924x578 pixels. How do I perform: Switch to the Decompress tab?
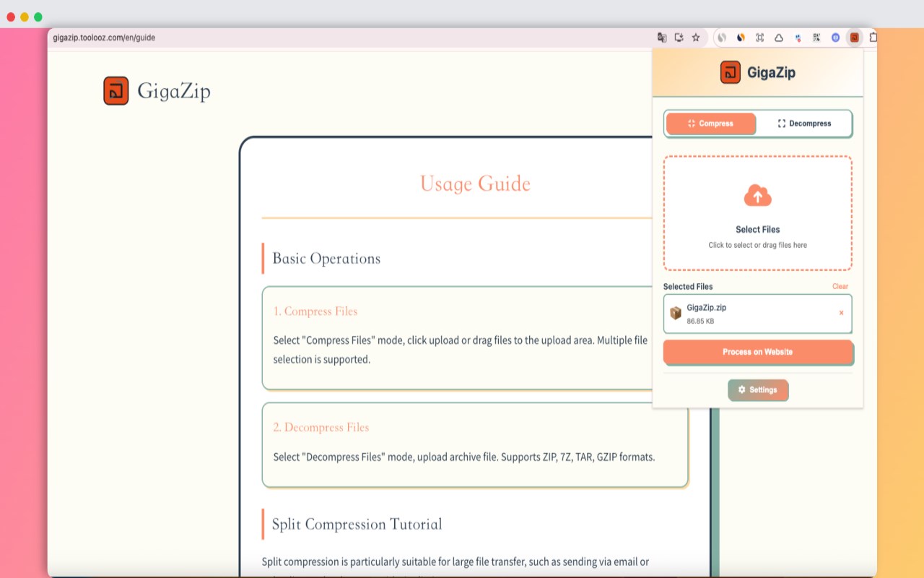click(804, 124)
